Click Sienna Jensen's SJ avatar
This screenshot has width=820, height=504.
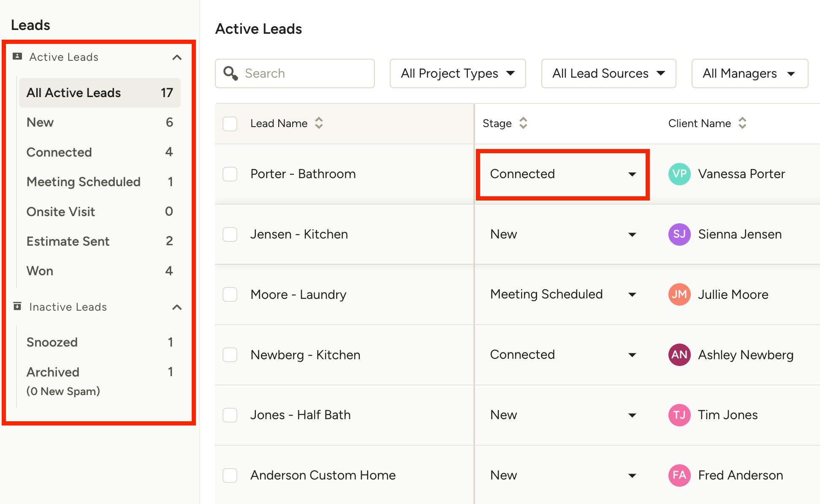click(x=679, y=234)
